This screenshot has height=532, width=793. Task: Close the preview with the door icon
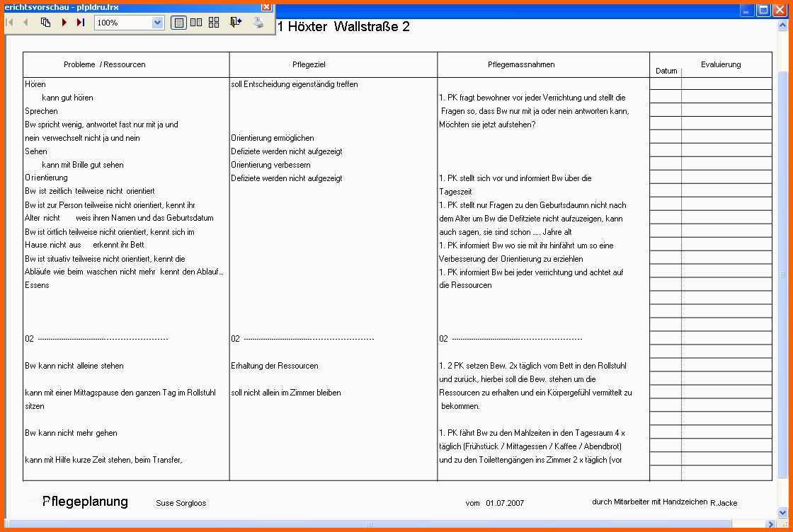click(x=236, y=22)
